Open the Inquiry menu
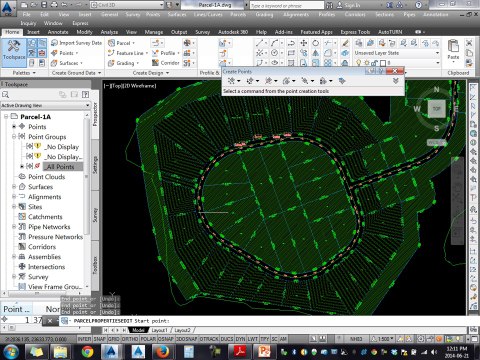Screen dimensions: 480x360 (28, 23)
